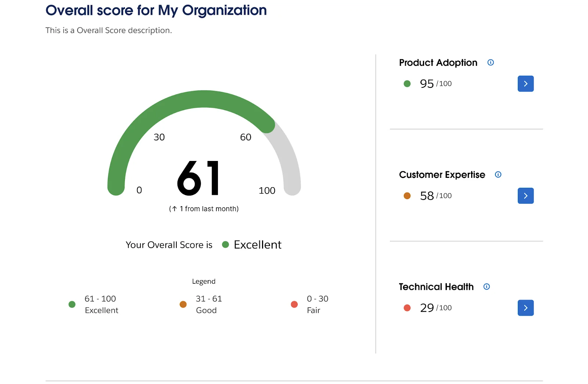Click the 'Legend' label
The height and width of the screenshot is (384, 588).
(204, 281)
